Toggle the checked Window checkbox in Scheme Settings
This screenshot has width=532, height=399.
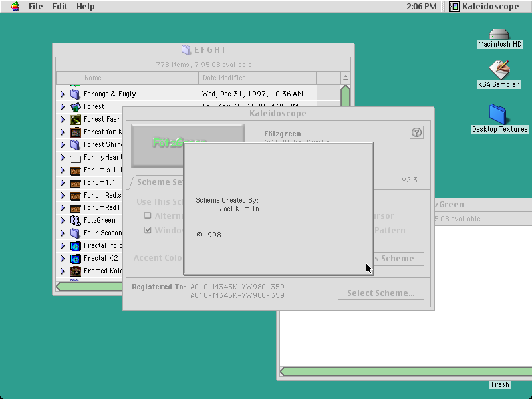[x=148, y=230]
